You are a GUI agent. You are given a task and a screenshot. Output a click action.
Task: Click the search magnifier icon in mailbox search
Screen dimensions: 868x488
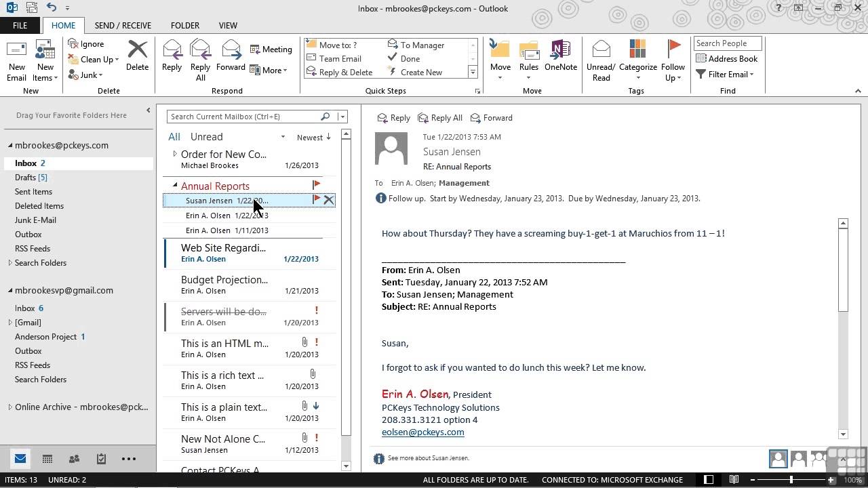coord(325,117)
